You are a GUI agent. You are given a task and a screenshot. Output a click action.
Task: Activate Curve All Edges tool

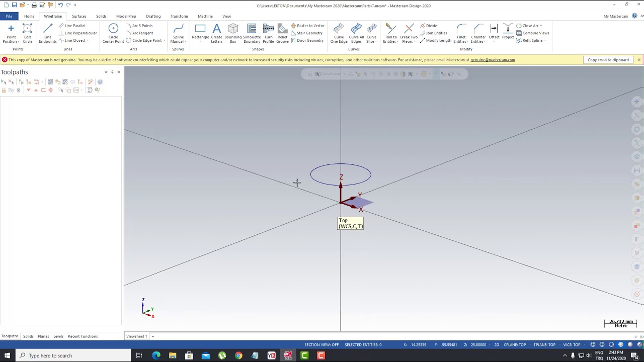click(356, 33)
